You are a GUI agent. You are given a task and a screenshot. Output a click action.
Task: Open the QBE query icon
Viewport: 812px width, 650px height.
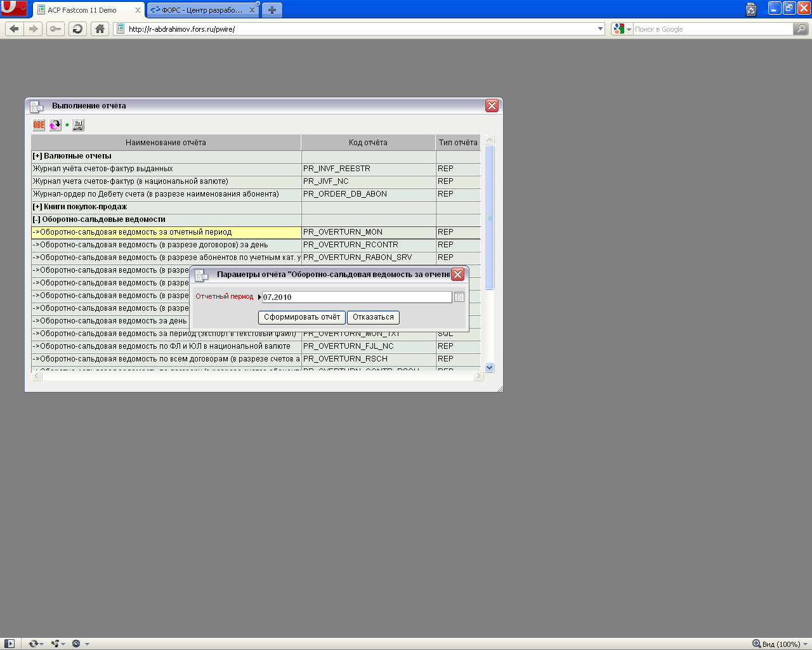(39, 125)
